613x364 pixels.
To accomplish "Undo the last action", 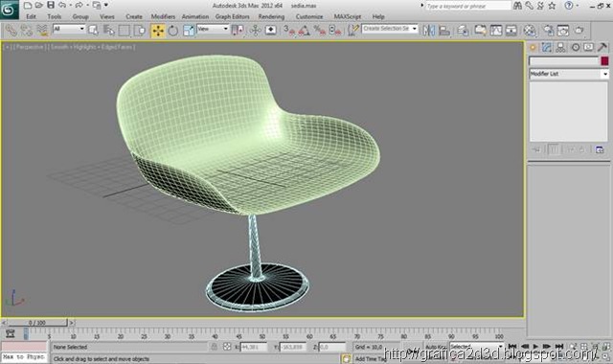I will [x=62, y=6].
